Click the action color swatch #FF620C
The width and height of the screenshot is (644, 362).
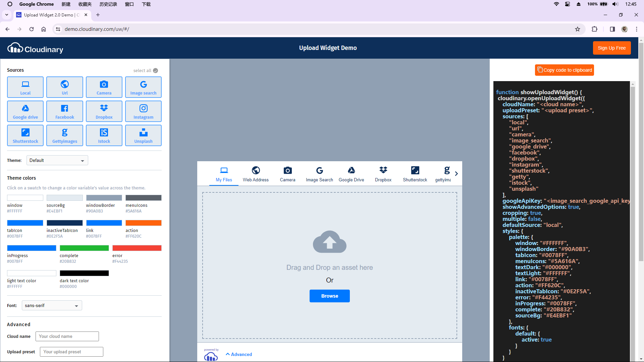[143, 223]
